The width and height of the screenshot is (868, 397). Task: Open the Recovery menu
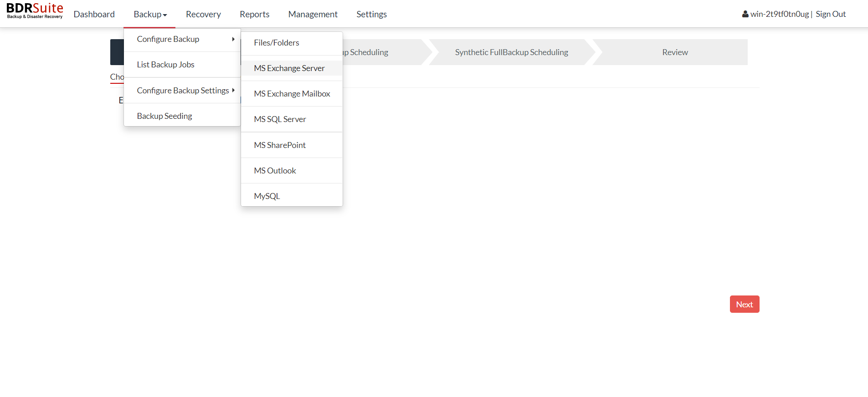tap(203, 14)
